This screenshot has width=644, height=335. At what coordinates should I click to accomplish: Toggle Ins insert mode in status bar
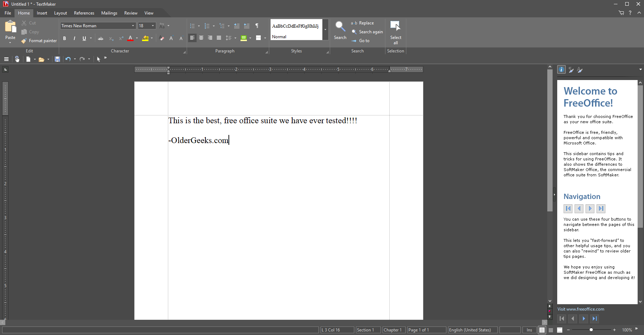point(529,330)
